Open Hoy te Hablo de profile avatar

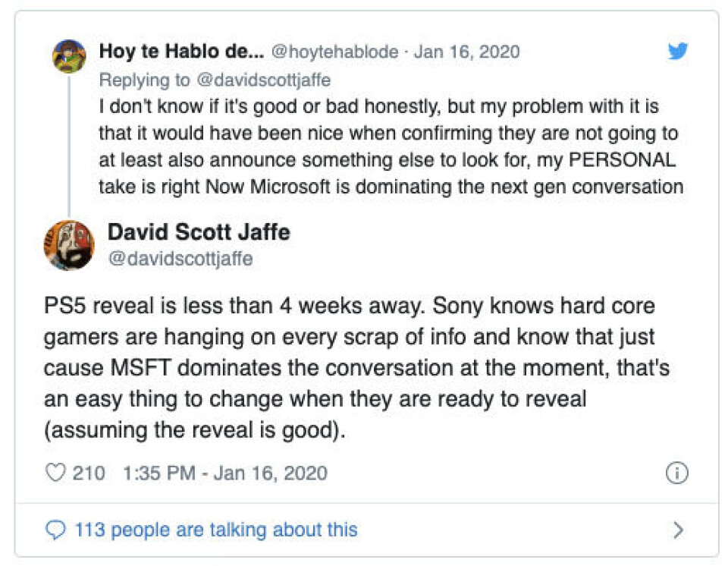pyautogui.click(x=69, y=56)
